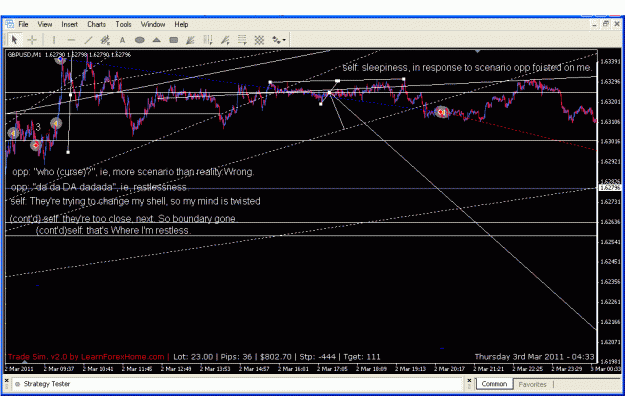Open the arrows tool dropdown arrow
625x396 pixels.
[x=284, y=40]
